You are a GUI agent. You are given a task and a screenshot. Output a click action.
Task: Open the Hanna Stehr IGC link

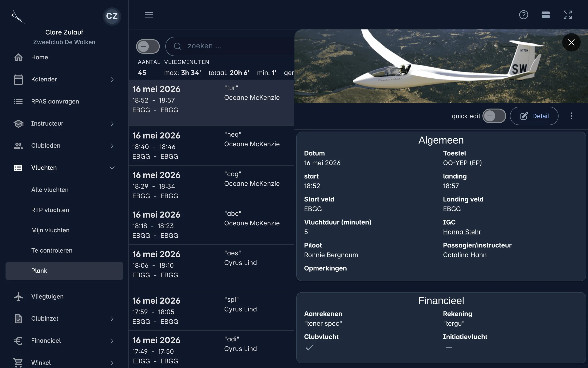coord(462,232)
